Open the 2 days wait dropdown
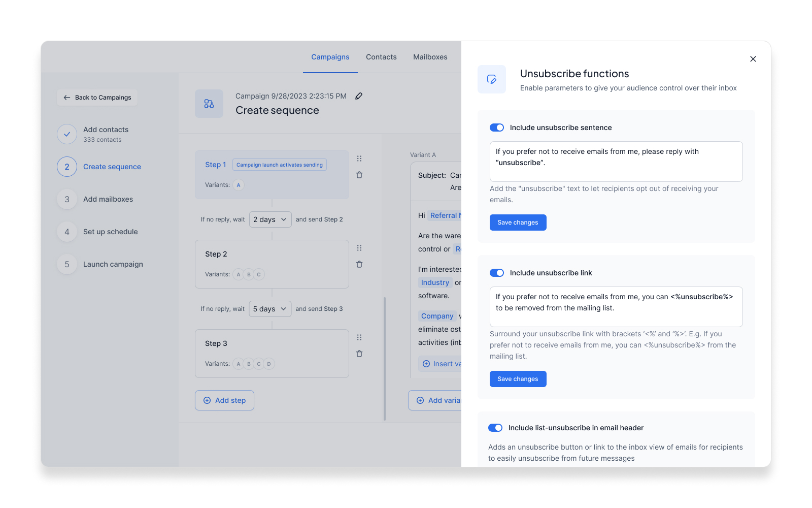Viewport: 812px width, 508px height. coord(270,219)
